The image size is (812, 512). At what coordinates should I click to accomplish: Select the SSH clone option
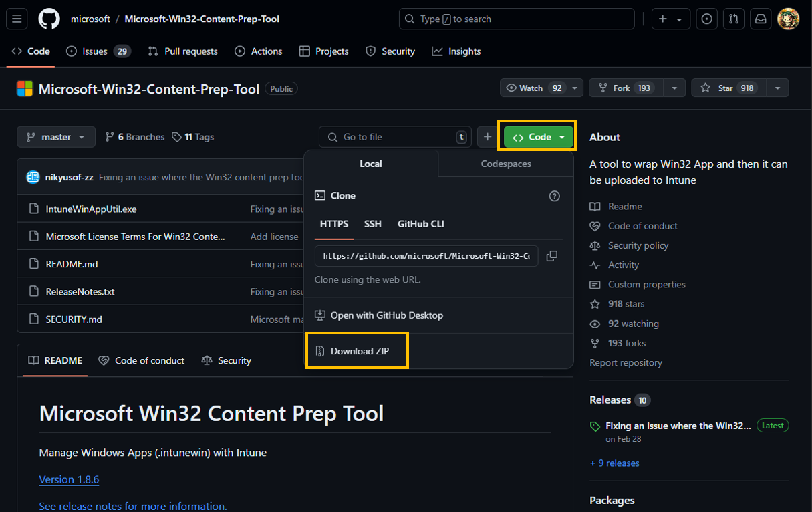[373, 224]
